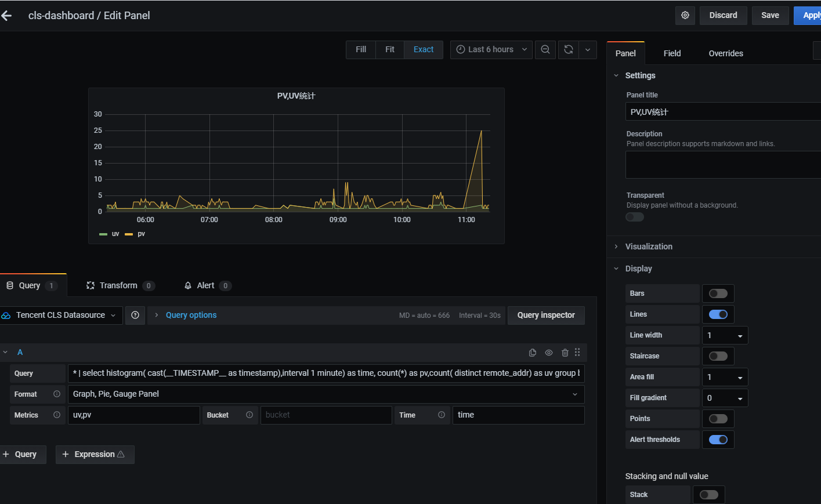The width and height of the screenshot is (821, 504).
Task: Switch to the Overrides tab
Action: [726, 53]
